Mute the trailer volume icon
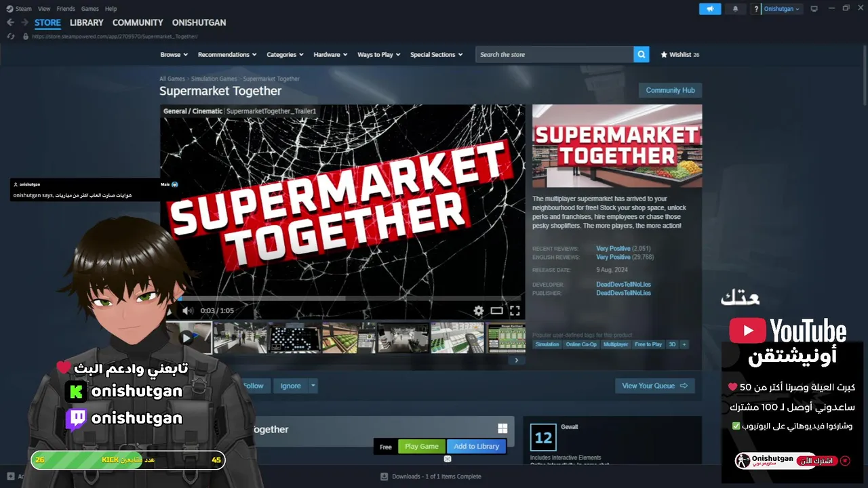Image resolution: width=868 pixels, height=488 pixels. tap(188, 310)
